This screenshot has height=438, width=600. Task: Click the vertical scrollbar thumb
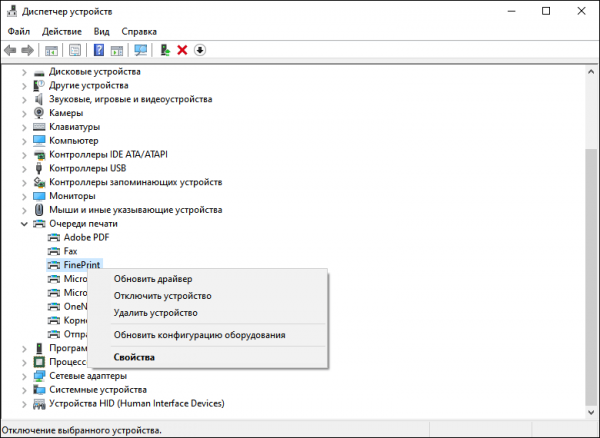(591, 275)
